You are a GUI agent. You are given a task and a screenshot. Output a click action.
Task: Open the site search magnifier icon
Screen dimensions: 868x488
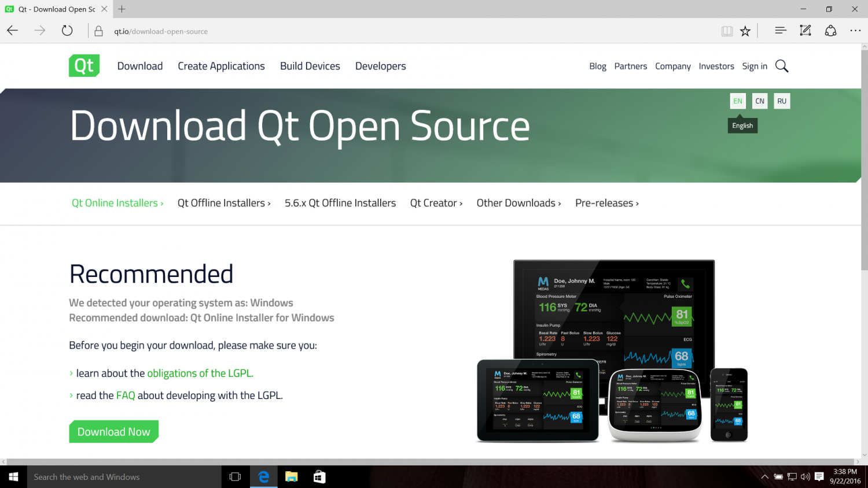[x=781, y=66]
